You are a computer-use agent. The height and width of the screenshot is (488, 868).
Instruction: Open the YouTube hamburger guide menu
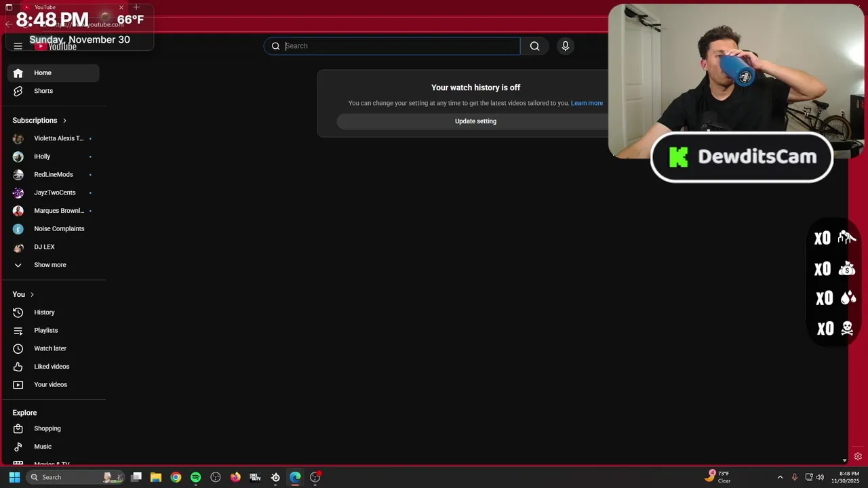click(x=18, y=46)
